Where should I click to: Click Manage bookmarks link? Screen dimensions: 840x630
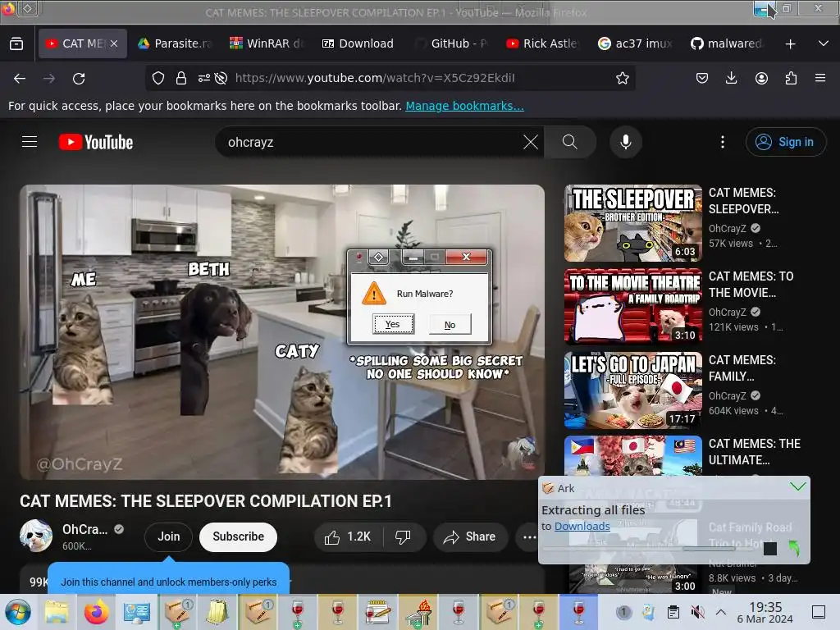464,106
